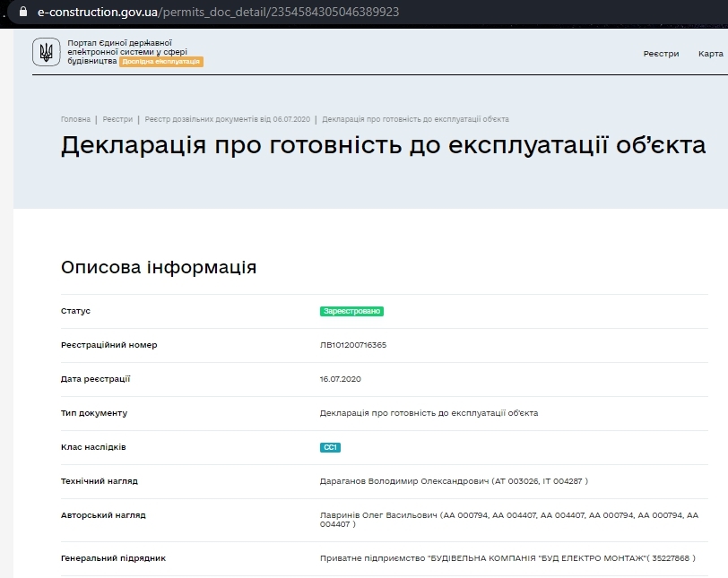
Task: Click the Описова інформація section heading
Action: click(x=159, y=267)
